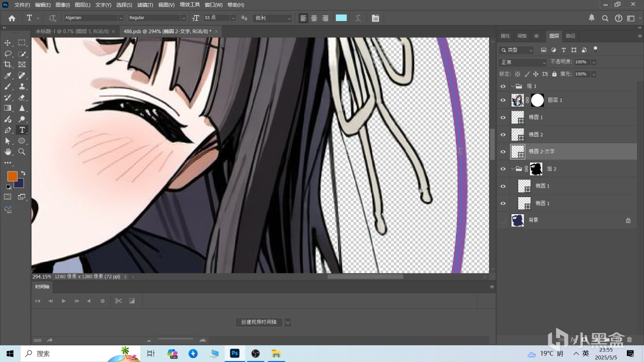Switch to the 路径 panel tab

click(570, 36)
